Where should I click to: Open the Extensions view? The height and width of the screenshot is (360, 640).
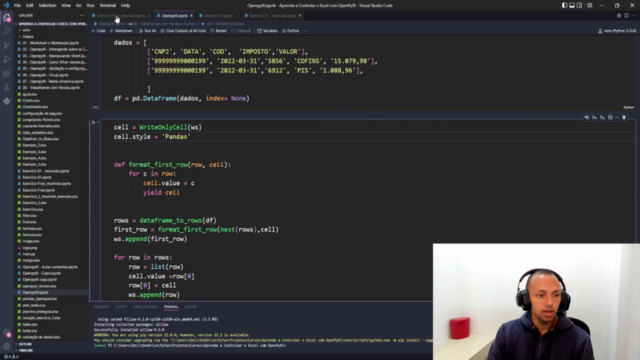click(x=7, y=73)
